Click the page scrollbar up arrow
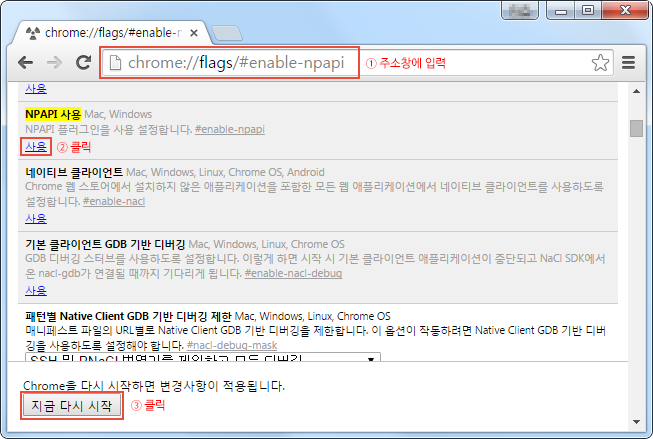Viewport: 653px width, 439px height. pos(636,91)
